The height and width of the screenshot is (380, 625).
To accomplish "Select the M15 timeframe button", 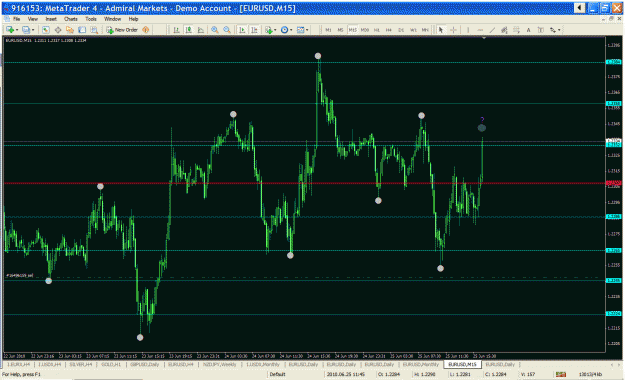I will (352, 30).
